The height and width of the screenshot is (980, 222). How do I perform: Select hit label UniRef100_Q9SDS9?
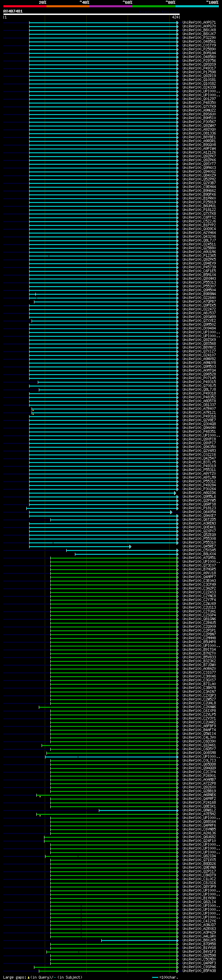pos(199,64)
